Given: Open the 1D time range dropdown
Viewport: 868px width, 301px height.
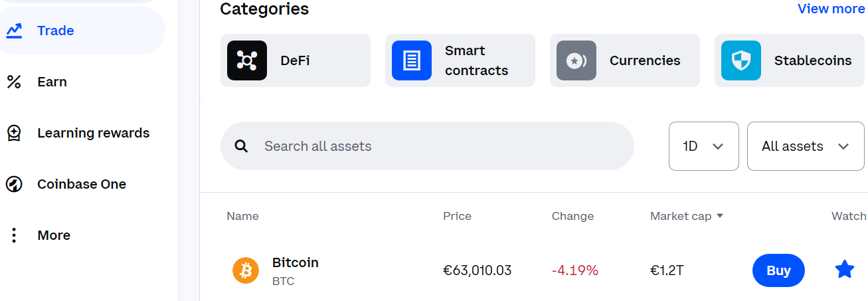Looking at the screenshot, I should [703, 146].
